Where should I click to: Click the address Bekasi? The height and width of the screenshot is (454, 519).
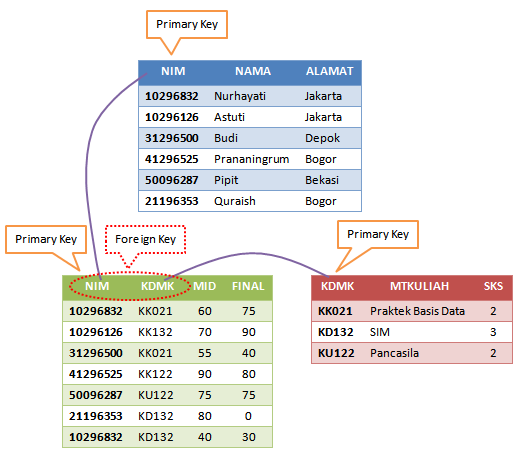click(x=322, y=180)
